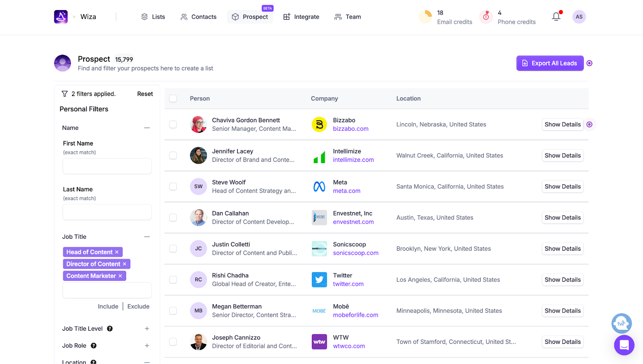
Task: Open the notifications bell
Action: pos(556,17)
